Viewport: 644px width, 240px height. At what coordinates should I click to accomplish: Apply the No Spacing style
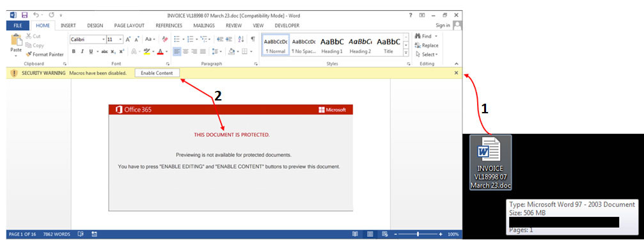click(x=304, y=45)
